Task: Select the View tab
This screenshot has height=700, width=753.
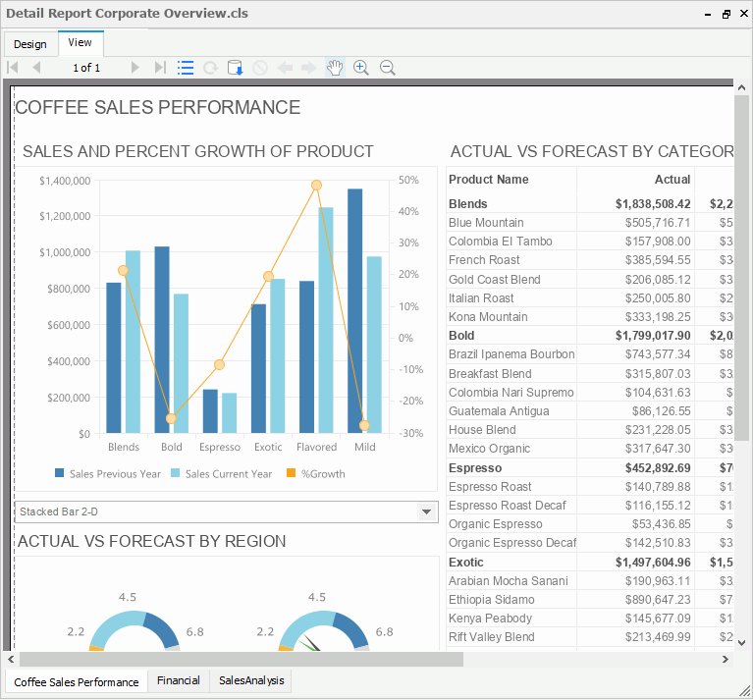Action: coord(81,43)
